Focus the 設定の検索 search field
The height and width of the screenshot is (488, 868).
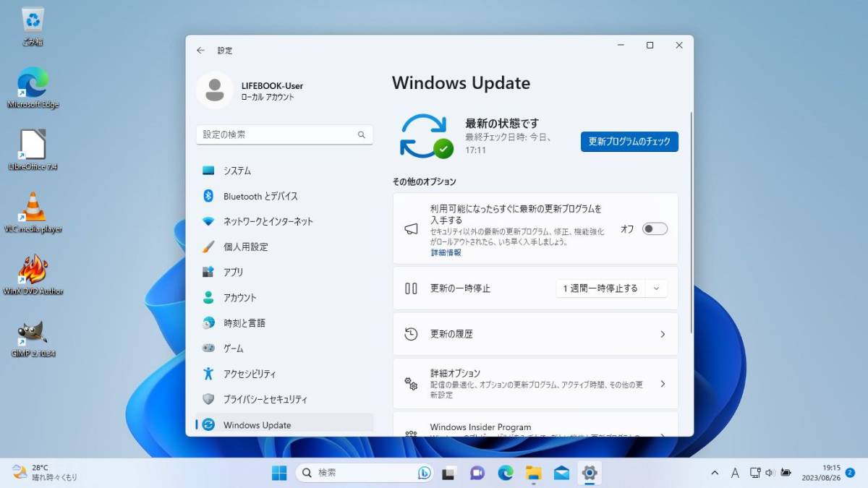point(284,134)
